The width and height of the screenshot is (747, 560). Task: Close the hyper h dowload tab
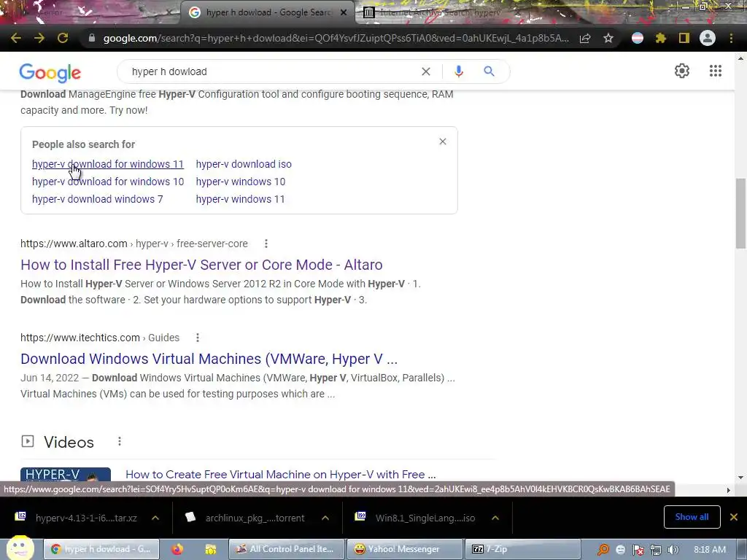(344, 12)
